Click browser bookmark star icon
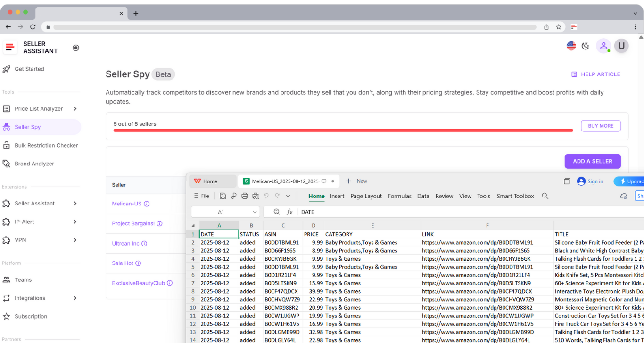Image resolution: width=644 pixels, height=345 pixels. click(559, 27)
